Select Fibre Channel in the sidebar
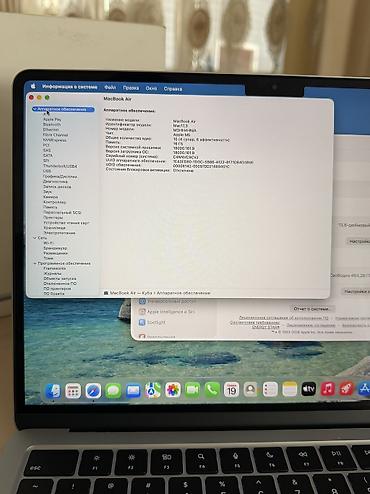This screenshot has height=494, width=370. click(x=55, y=135)
